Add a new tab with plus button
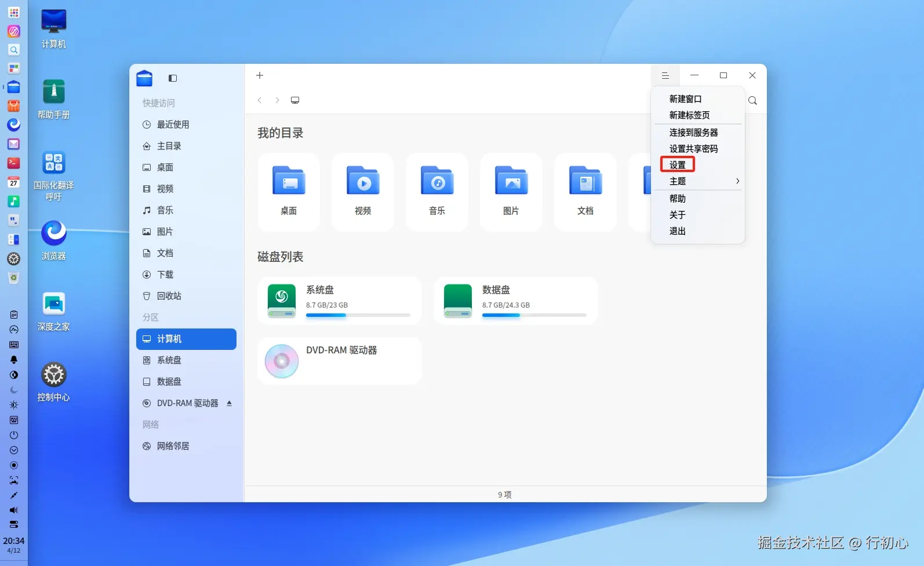The width and height of the screenshot is (924, 566). pyautogui.click(x=260, y=75)
